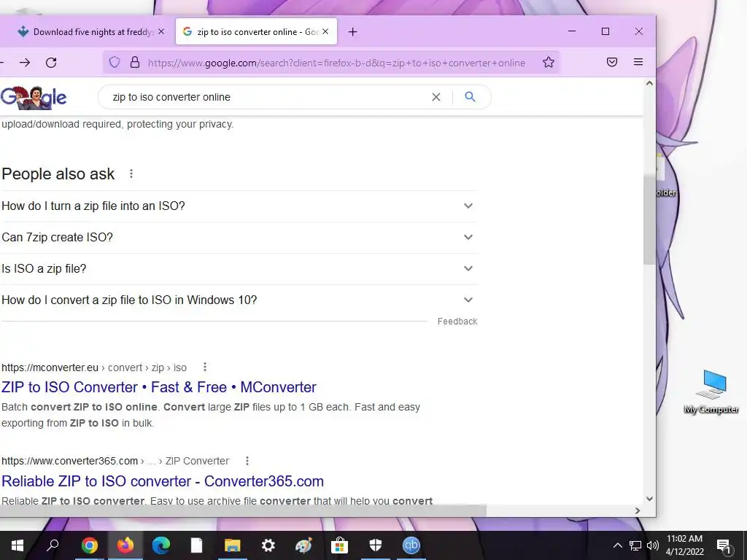Go forward with the arrow icon
Screen dimensions: 747x560
click(x=25, y=63)
